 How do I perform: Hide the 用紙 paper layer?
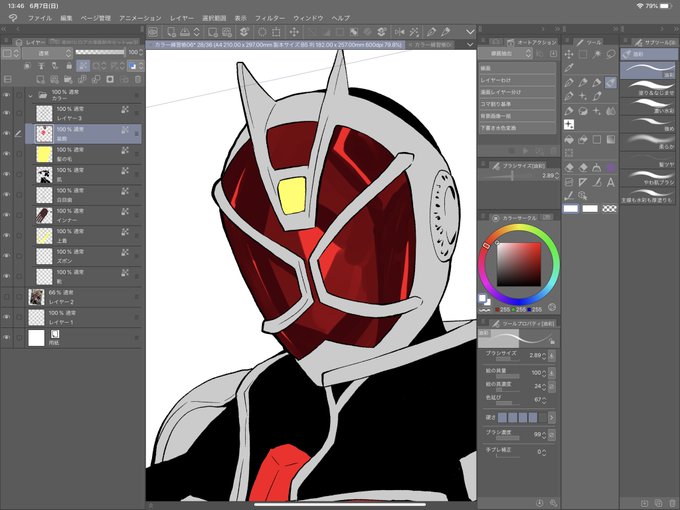[x=7, y=338]
